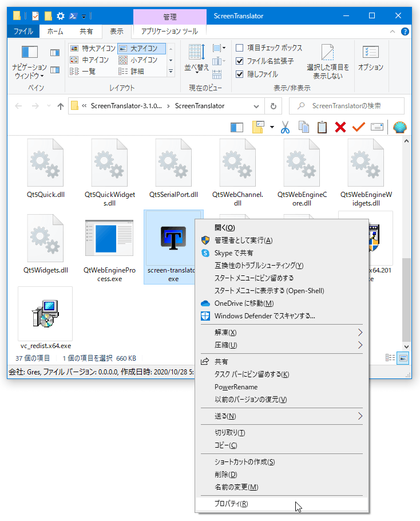Click the copy icon in the toolbar
The height and width of the screenshot is (521, 420).
(x=303, y=127)
